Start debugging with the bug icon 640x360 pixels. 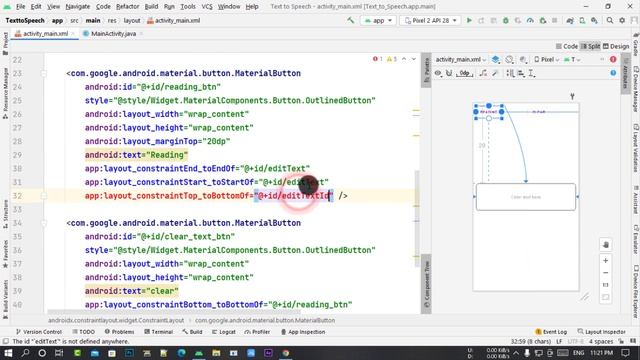(x=506, y=20)
